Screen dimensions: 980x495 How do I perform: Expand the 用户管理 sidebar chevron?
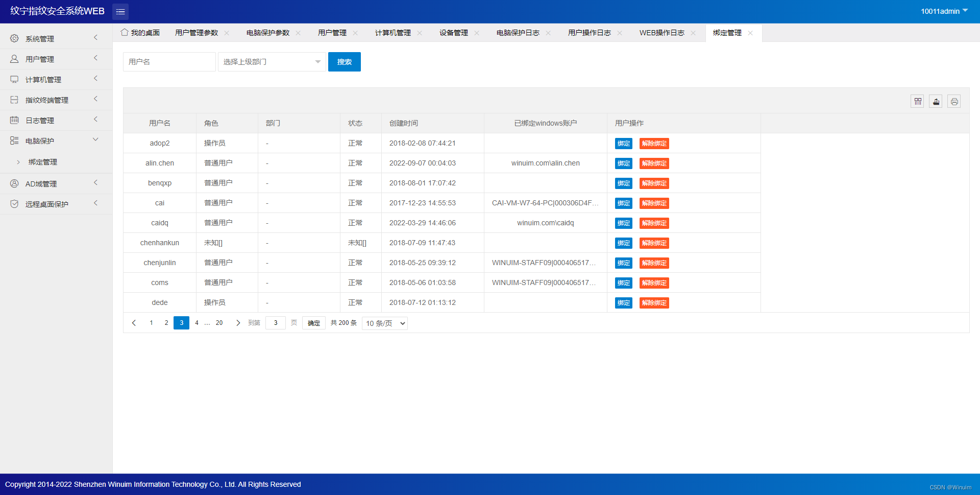95,58
